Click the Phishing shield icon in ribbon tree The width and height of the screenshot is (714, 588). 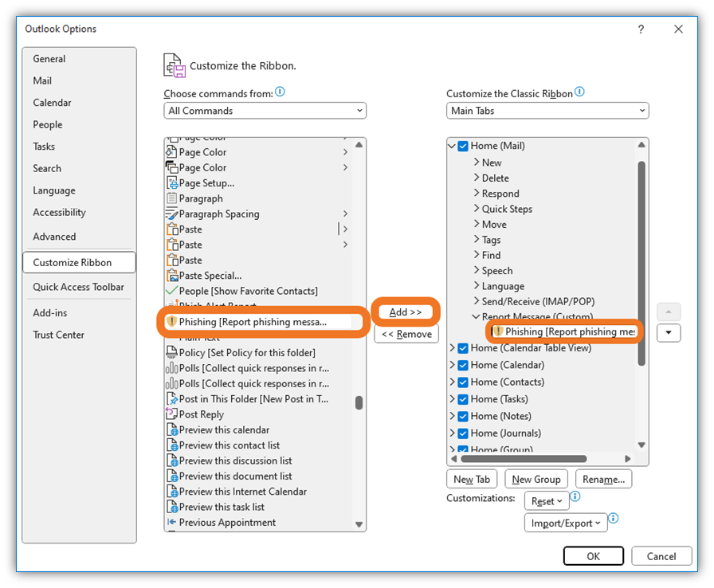(498, 331)
